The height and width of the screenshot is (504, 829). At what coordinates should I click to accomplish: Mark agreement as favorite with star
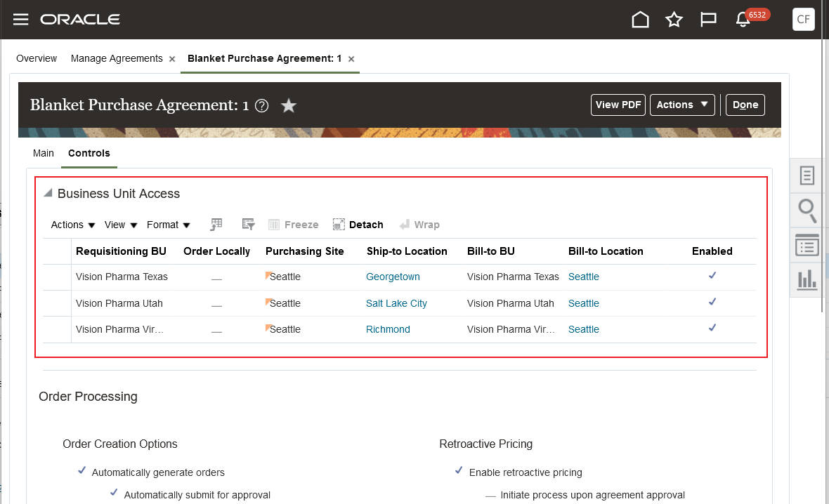[288, 106]
